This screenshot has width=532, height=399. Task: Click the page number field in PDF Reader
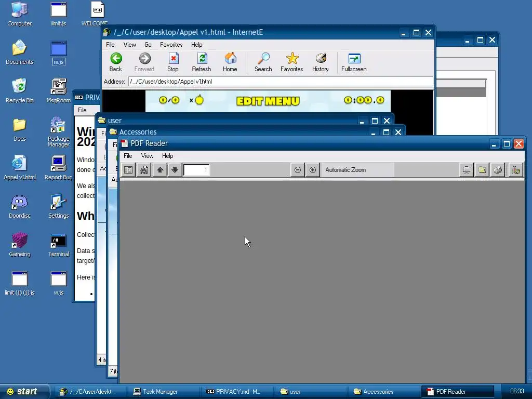[x=196, y=170]
